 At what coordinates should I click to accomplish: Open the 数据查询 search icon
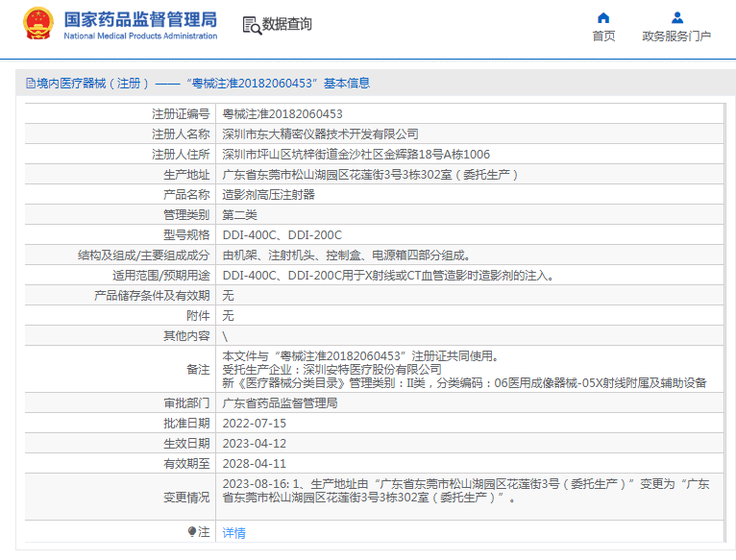click(252, 25)
